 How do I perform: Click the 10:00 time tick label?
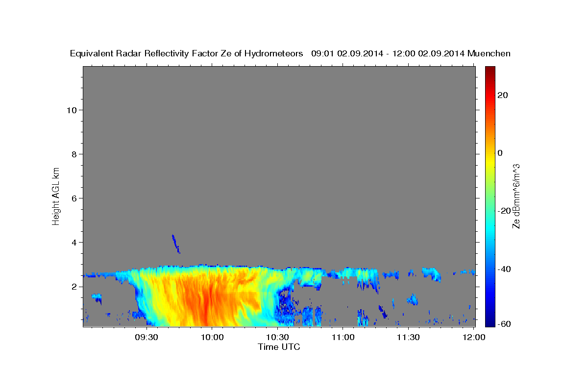tap(212, 337)
